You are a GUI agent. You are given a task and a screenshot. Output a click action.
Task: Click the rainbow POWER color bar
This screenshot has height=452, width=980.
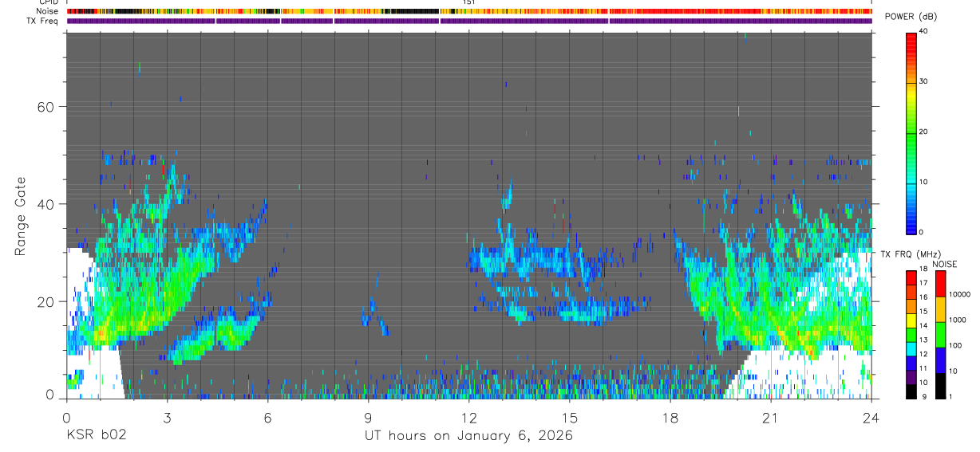[911, 132]
